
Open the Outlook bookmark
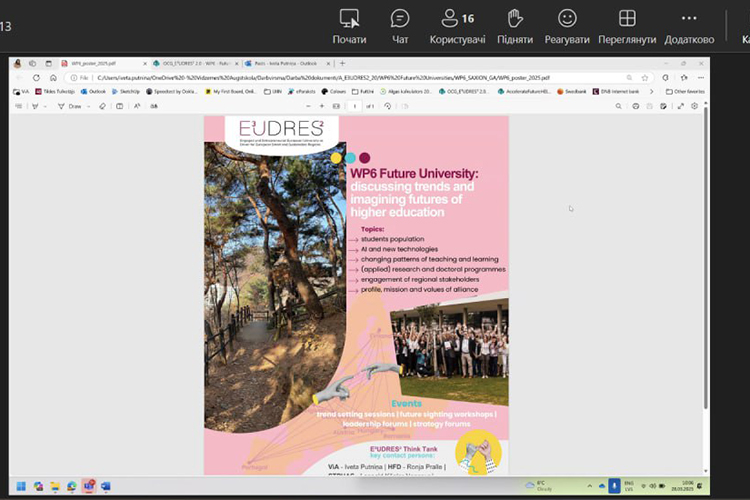point(93,91)
